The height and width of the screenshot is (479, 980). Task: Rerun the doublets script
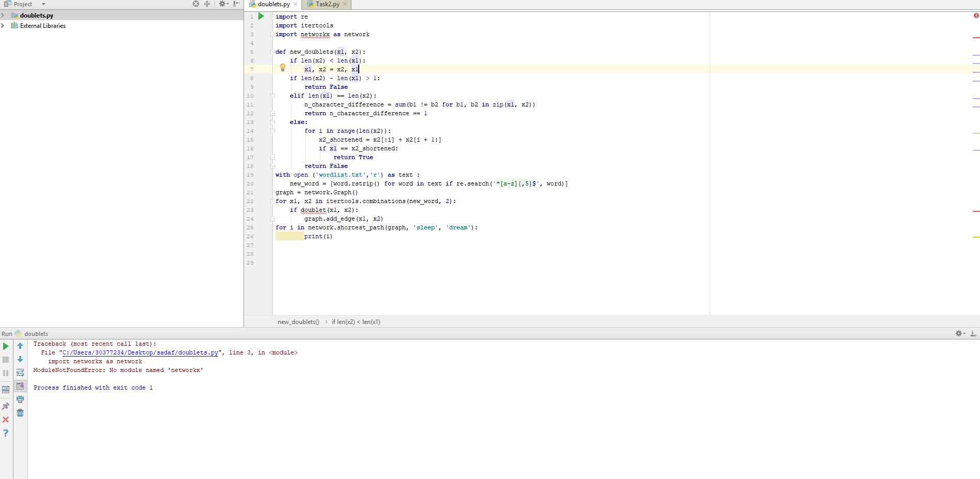pos(6,346)
